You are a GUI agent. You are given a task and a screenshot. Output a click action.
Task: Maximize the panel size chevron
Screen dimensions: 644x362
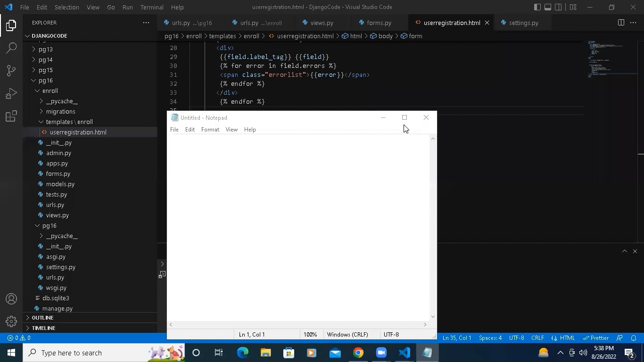point(625,251)
